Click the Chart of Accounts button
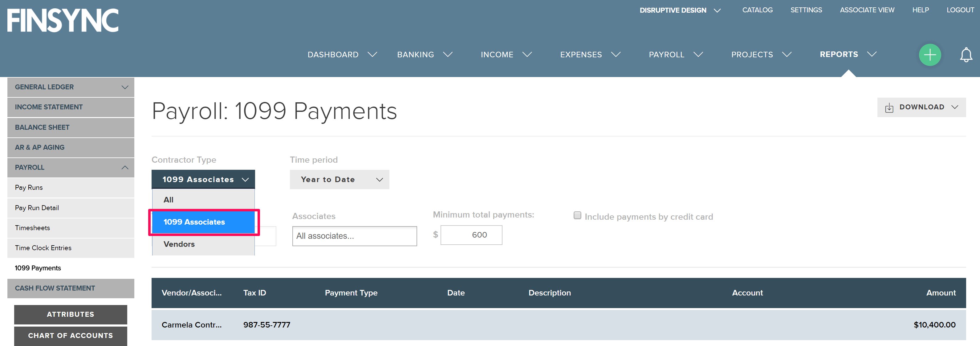Screen dimensions: 980x346 (71, 336)
